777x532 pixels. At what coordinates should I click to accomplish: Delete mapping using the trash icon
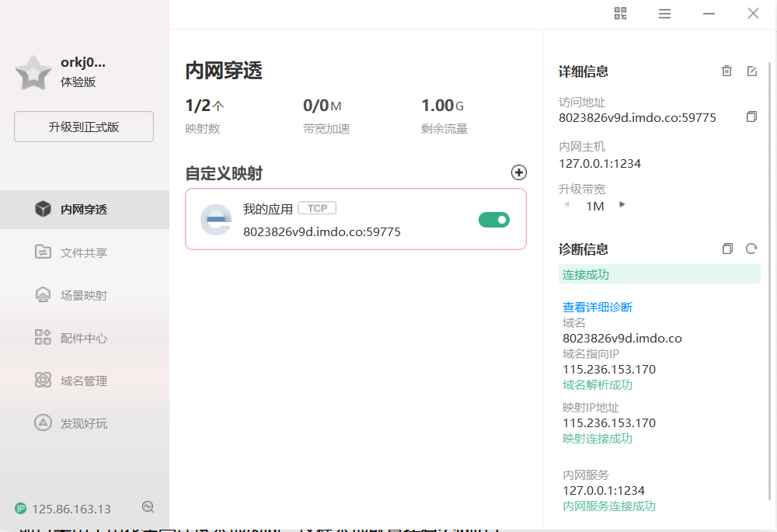pos(726,71)
